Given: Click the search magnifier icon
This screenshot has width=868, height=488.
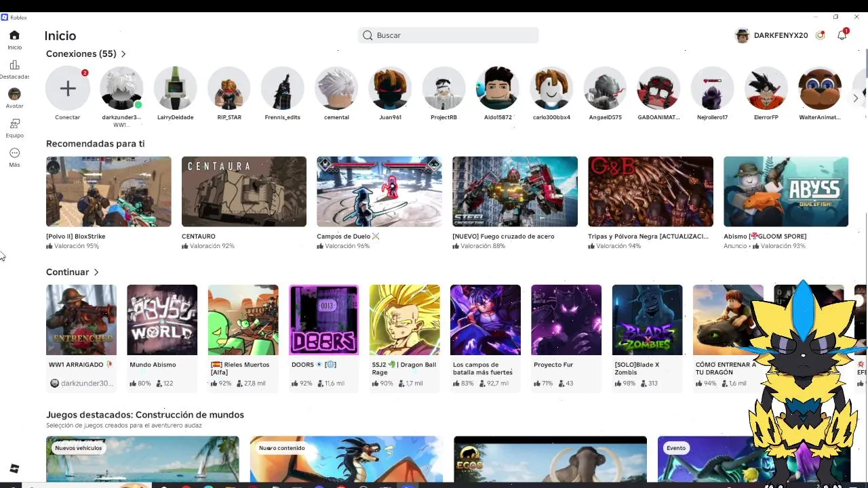Looking at the screenshot, I should click(368, 35).
